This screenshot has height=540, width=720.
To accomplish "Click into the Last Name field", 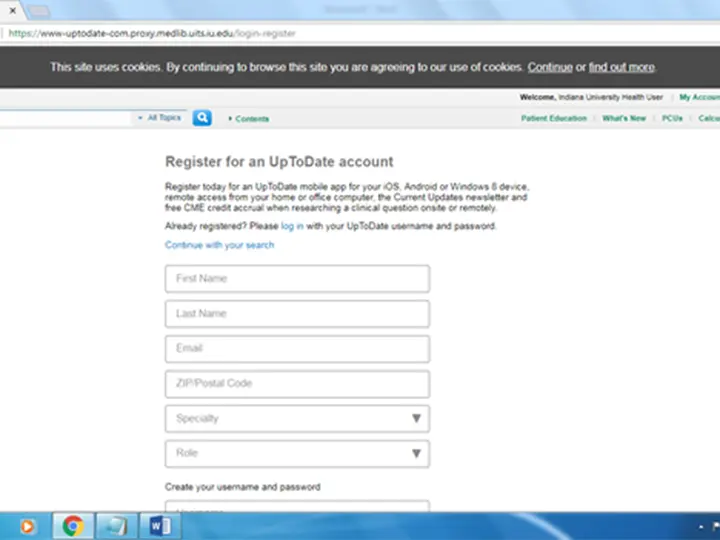I will tap(297, 314).
